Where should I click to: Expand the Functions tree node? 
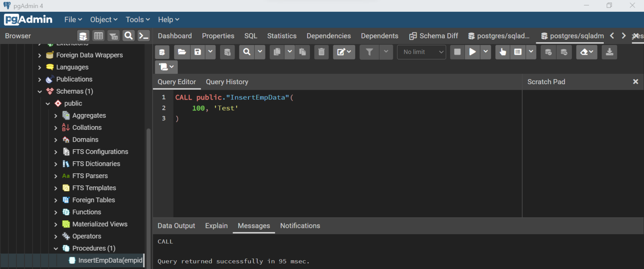click(55, 212)
